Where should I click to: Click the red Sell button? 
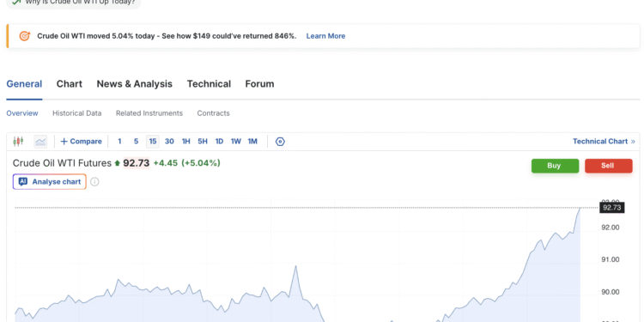608,166
